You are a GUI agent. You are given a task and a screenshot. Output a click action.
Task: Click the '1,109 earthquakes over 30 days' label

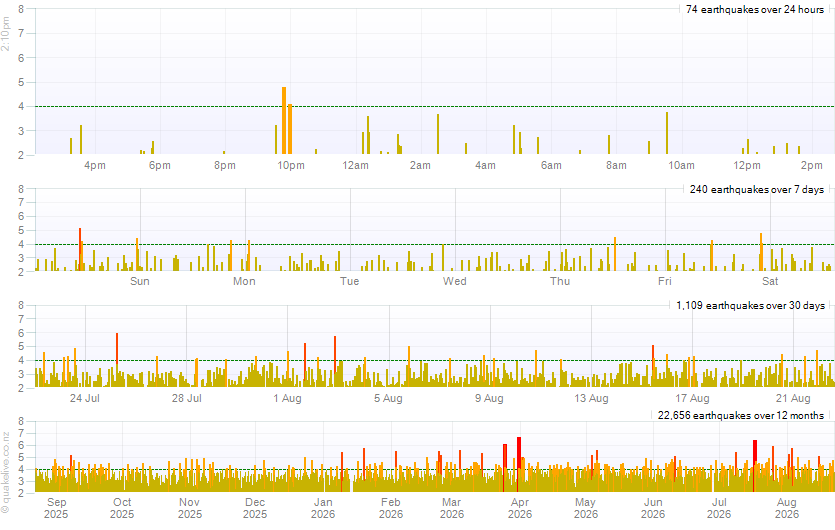(x=750, y=306)
